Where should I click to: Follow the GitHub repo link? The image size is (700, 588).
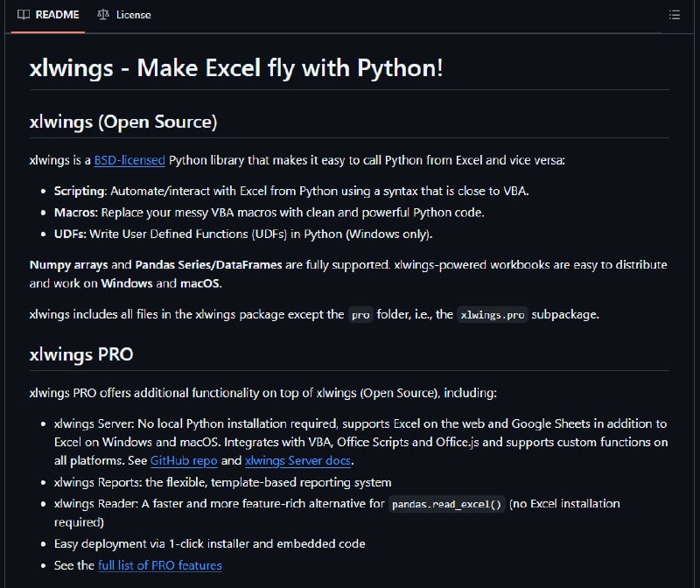tap(184, 460)
